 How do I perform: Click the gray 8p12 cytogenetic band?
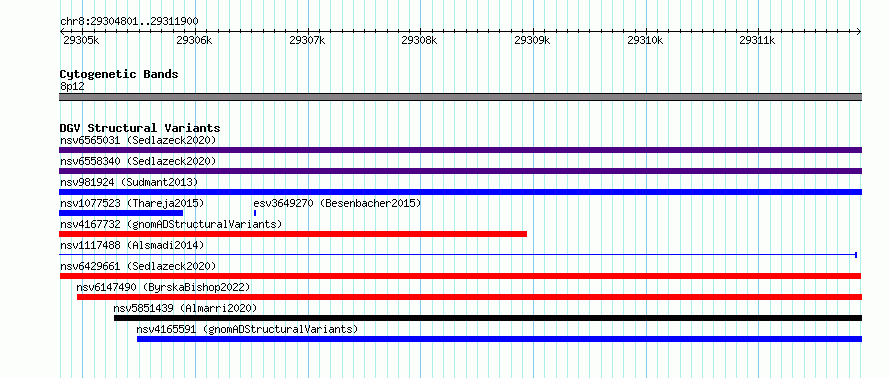pyautogui.click(x=460, y=97)
